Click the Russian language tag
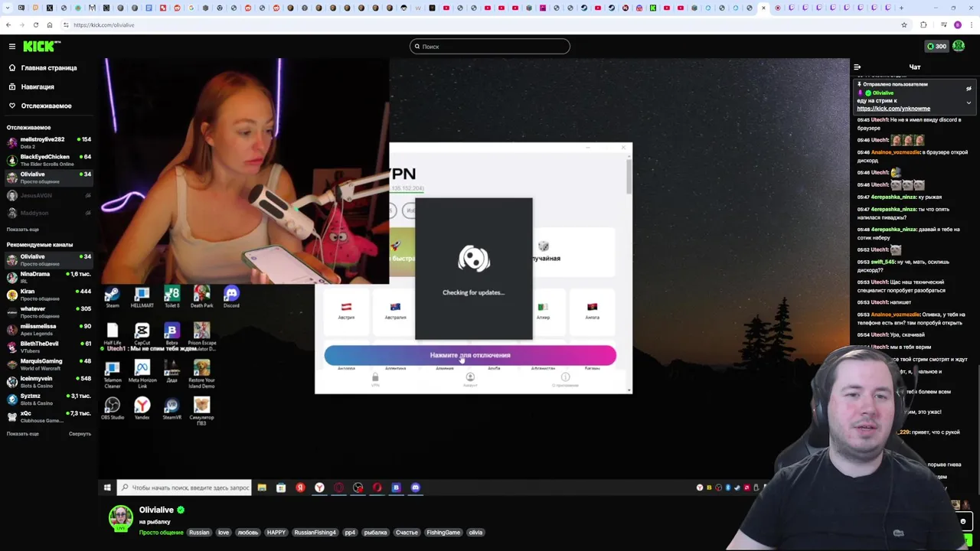The image size is (980, 551). pos(199,533)
